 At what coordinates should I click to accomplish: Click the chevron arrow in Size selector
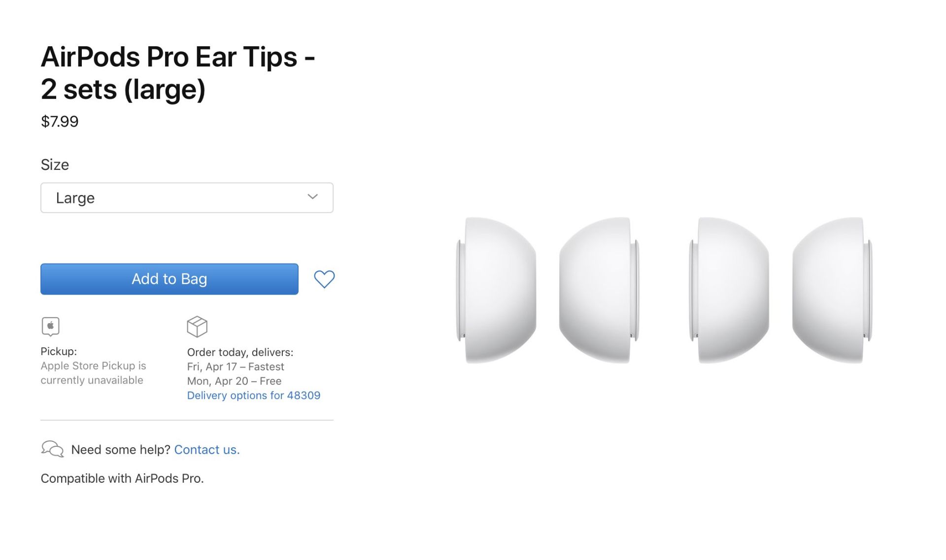click(x=312, y=197)
